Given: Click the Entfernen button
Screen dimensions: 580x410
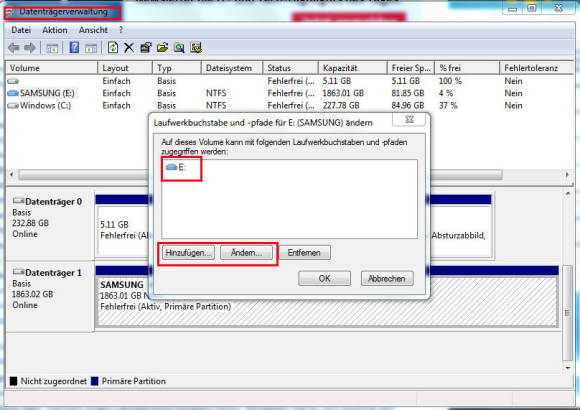Looking at the screenshot, I should tap(304, 253).
